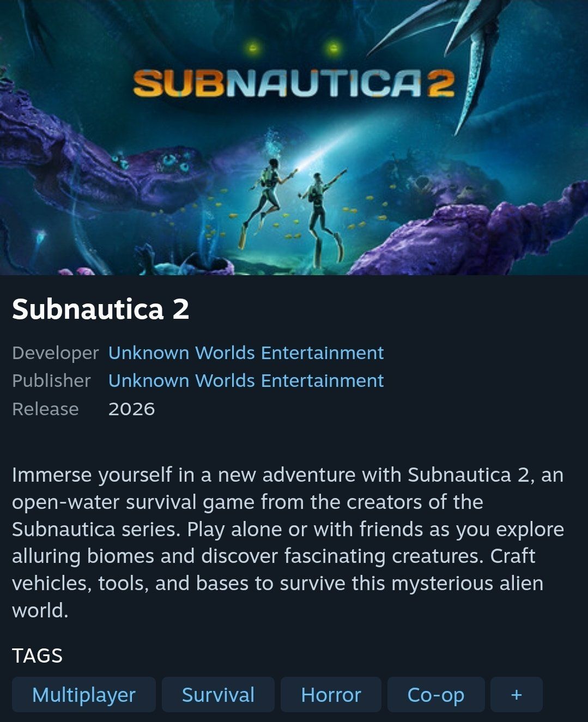Click the Publisher field label
Screen dimensions: 588x722
click(51, 380)
